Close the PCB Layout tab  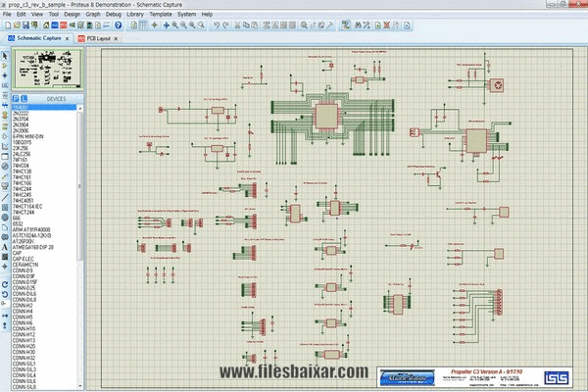pyautogui.click(x=116, y=38)
